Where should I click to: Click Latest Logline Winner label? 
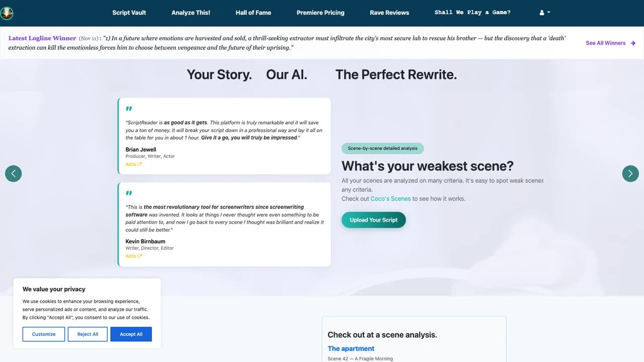[x=42, y=38]
